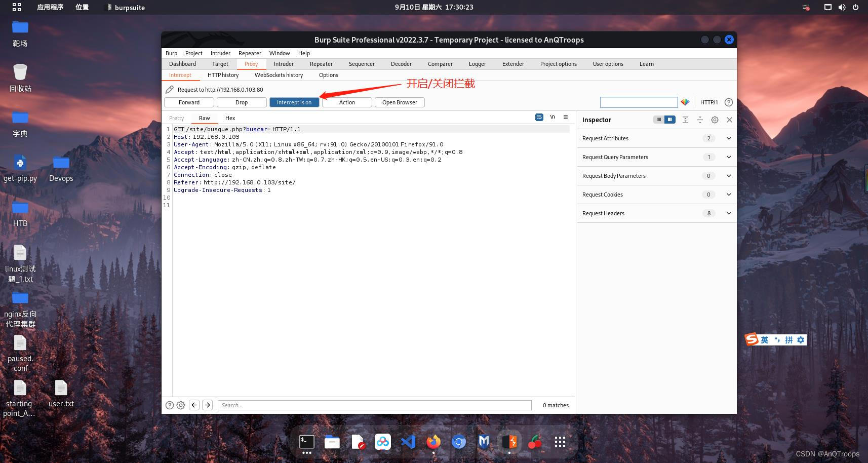The height and width of the screenshot is (463, 868).
Task: Toggle the message word-wrap icon in editor
Action: 539,117
